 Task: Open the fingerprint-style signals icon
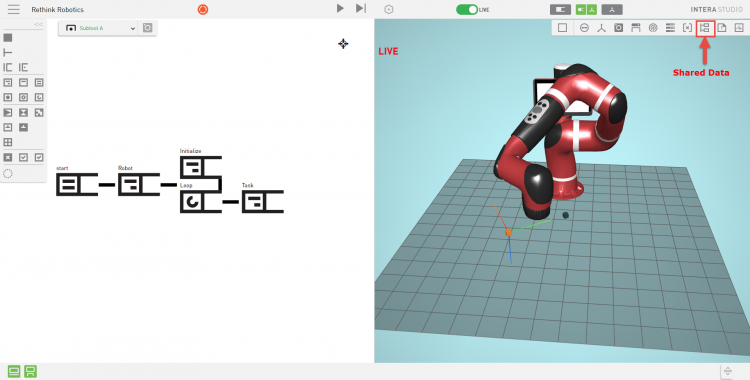(653, 28)
